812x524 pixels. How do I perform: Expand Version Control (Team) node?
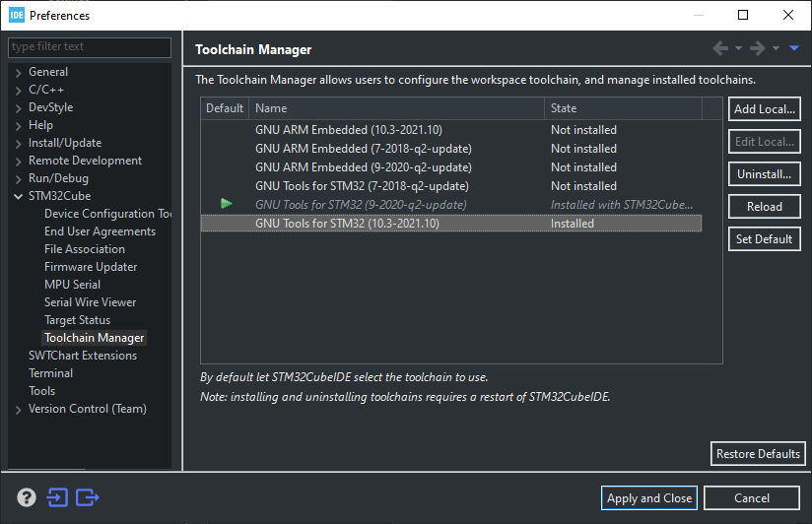[18, 410]
